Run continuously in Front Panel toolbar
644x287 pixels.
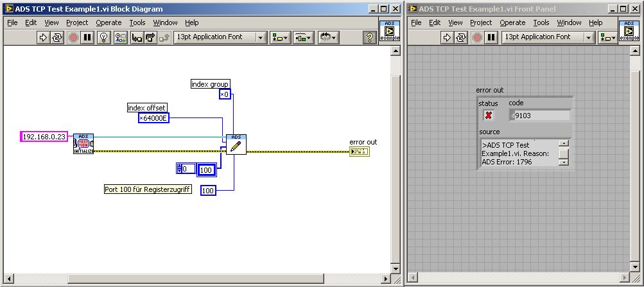coord(461,38)
